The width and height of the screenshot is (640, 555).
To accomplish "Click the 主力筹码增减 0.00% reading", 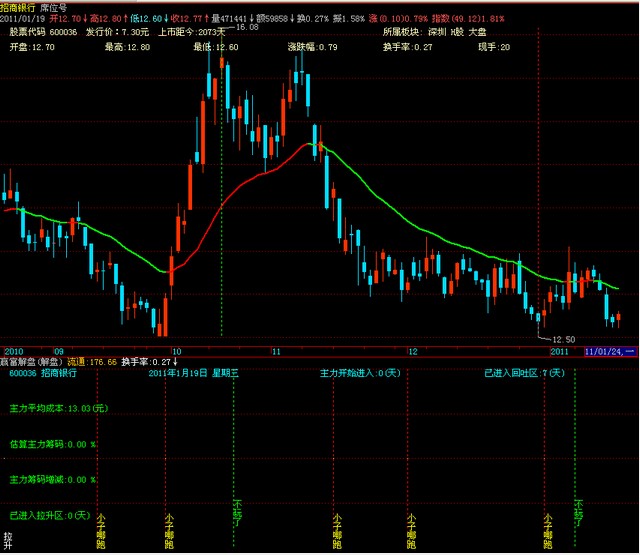I will click(x=52, y=480).
